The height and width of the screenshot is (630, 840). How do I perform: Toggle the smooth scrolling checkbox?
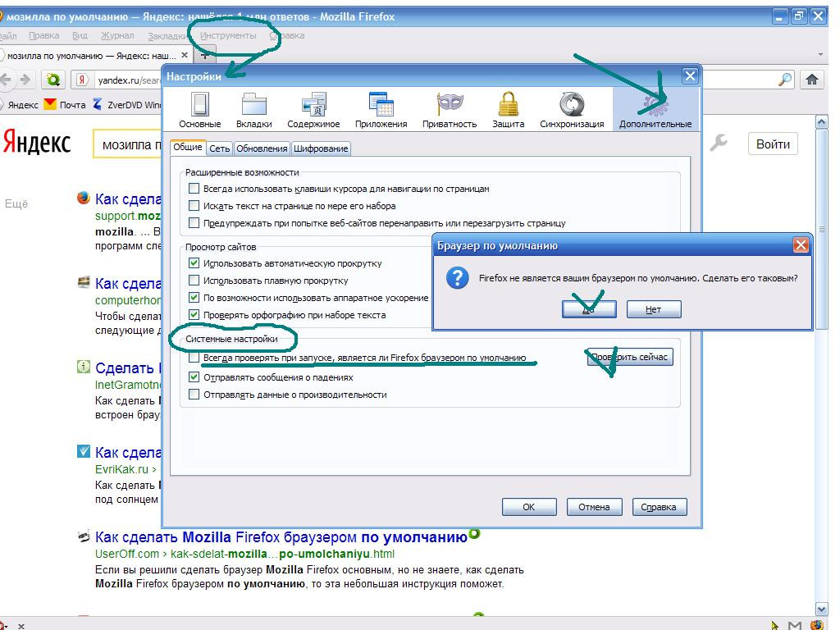(194, 281)
